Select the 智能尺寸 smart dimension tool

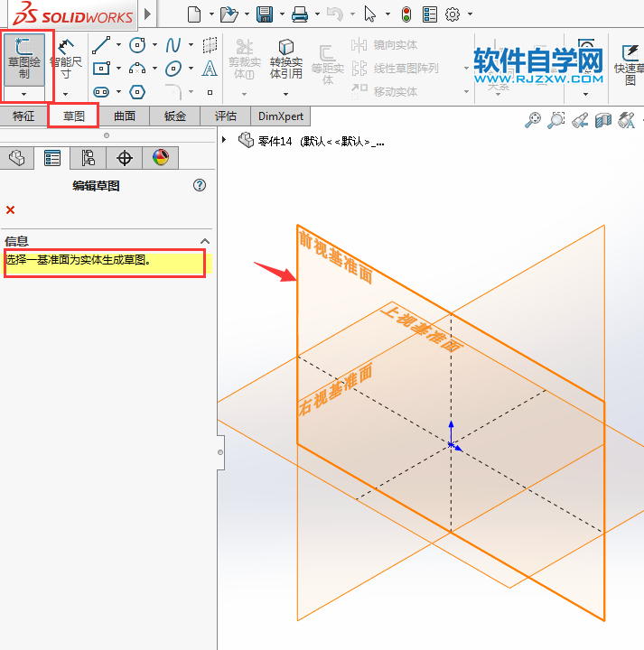[66, 59]
